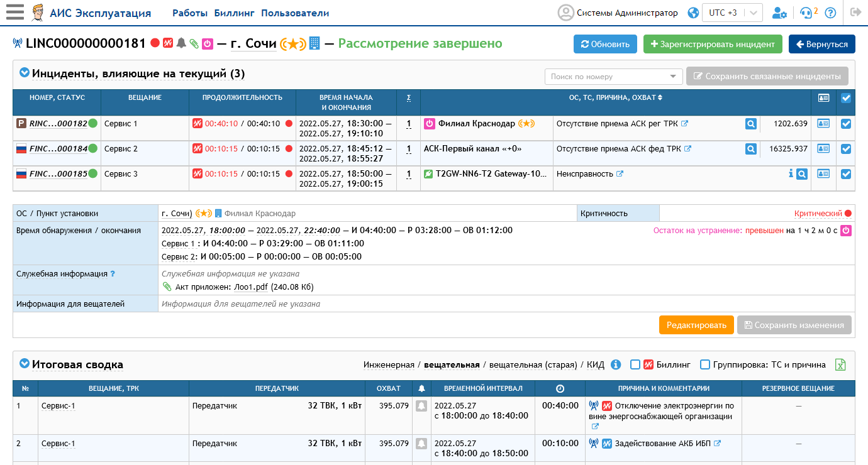
Task: Open the FINC...000184 incident link
Action: (x=58, y=149)
